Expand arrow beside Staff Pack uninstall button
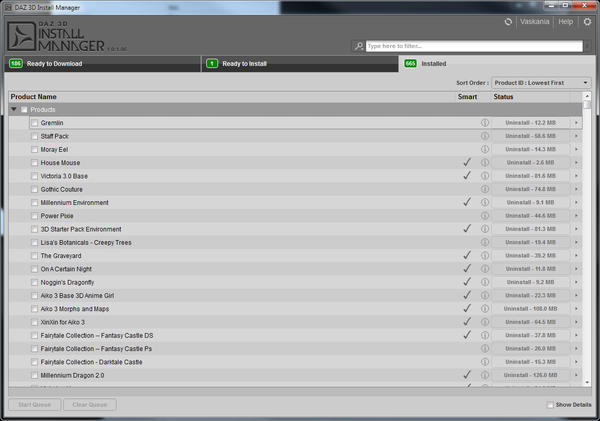This screenshot has height=421, width=600. point(576,136)
